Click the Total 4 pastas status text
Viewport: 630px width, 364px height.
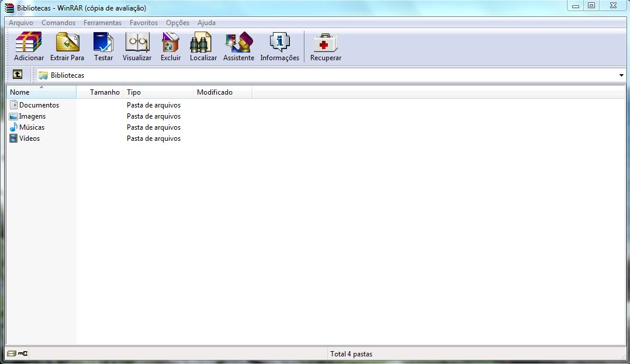click(x=351, y=354)
